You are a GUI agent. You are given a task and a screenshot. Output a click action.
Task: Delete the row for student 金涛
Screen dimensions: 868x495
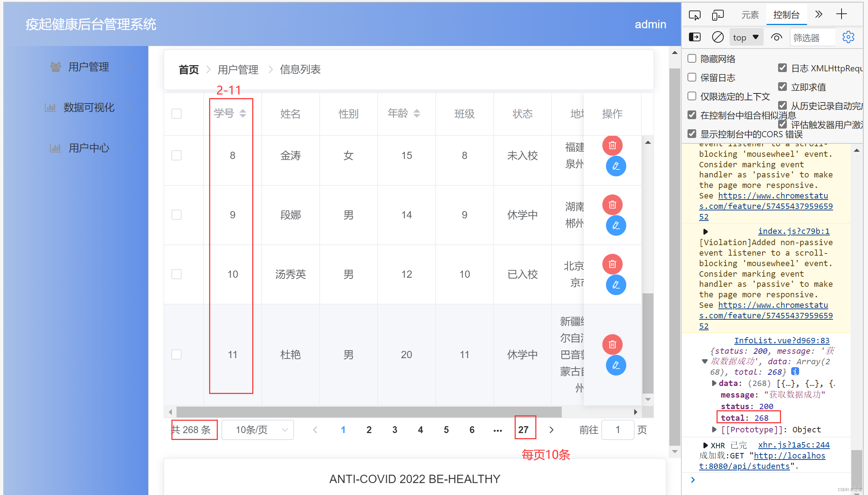point(612,145)
